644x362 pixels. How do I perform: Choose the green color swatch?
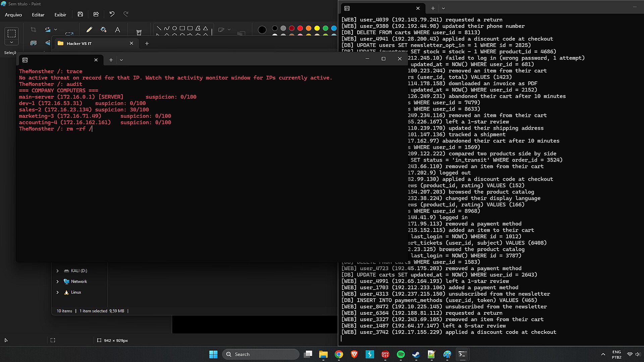(325, 28)
